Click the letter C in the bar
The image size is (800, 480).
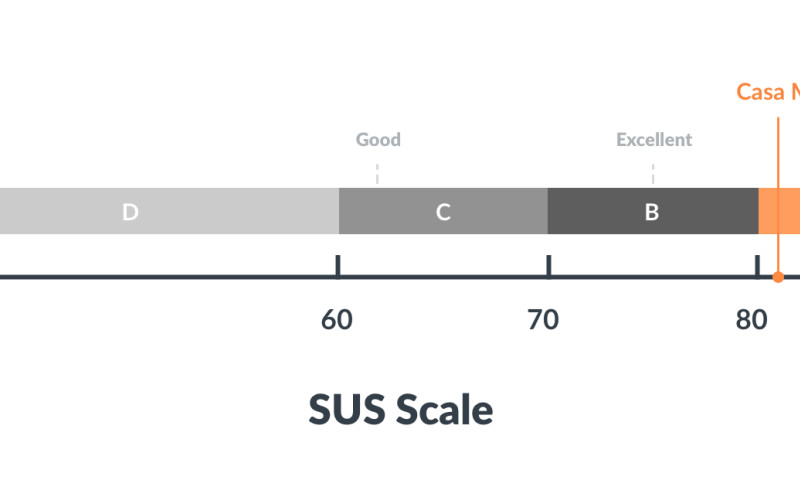443,212
